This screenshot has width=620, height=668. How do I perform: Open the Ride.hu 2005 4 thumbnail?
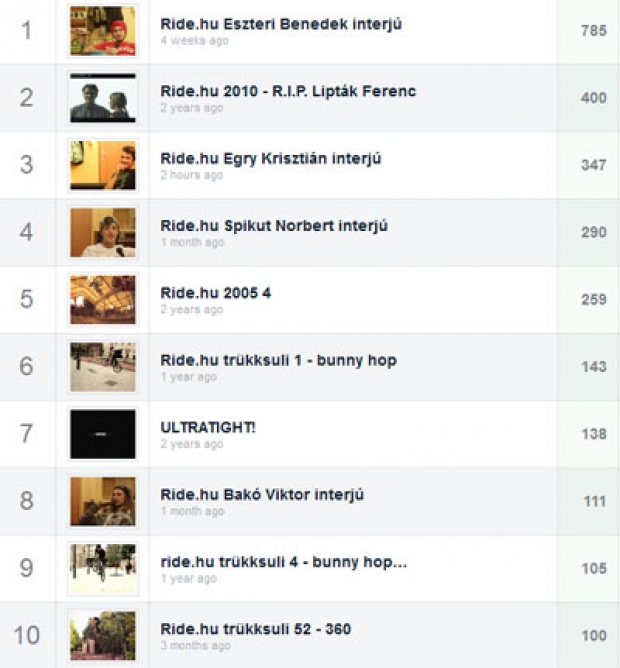click(x=103, y=299)
